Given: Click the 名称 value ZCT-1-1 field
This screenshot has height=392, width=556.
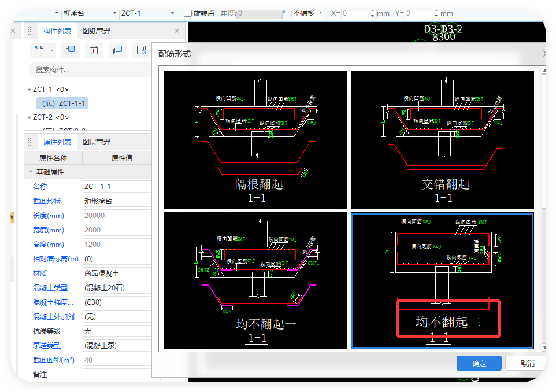Looking at the screenshot, I should click(x=117, y=187).
